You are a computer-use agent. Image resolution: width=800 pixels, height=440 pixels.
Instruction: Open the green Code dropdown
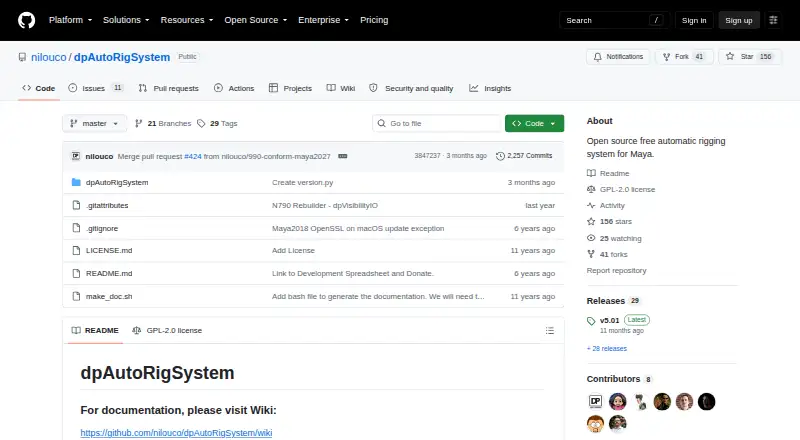(x=534, y=124)
